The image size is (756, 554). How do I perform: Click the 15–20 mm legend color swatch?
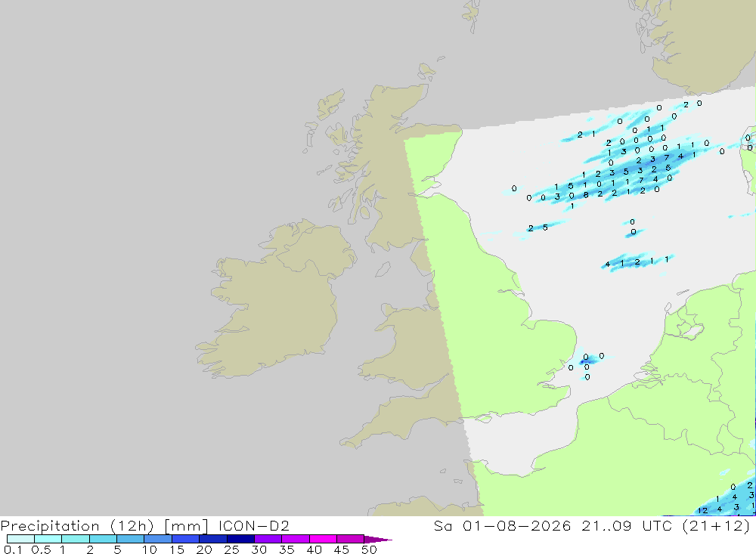click(186, 539)
